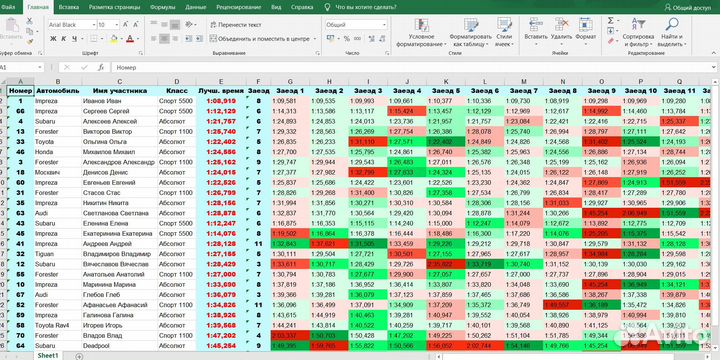
Task: Toggle bold Ж formatting
Action: click(x=53, y=39)
